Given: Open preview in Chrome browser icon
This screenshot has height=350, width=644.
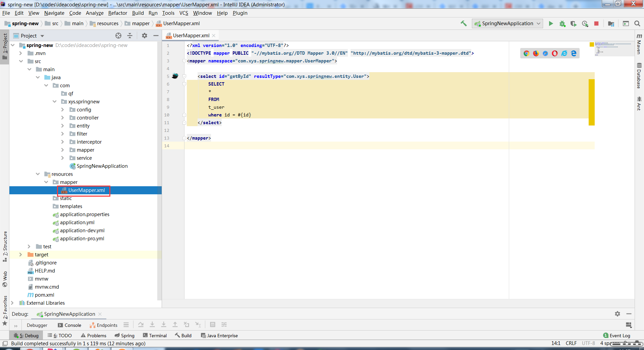Looking at the screenshot, I should point(526,53).
